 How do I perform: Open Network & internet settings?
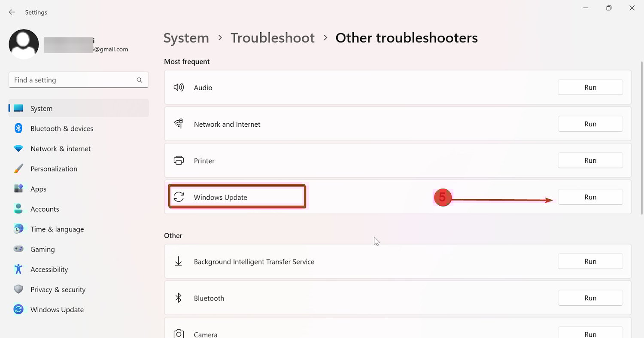point(79,149)
